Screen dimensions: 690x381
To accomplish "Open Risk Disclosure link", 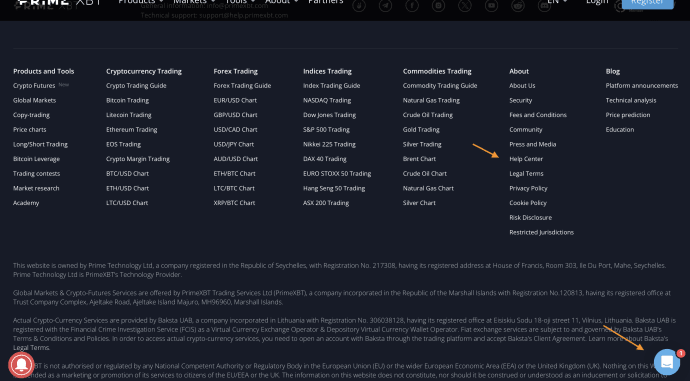I will click(x=530, y=218).
